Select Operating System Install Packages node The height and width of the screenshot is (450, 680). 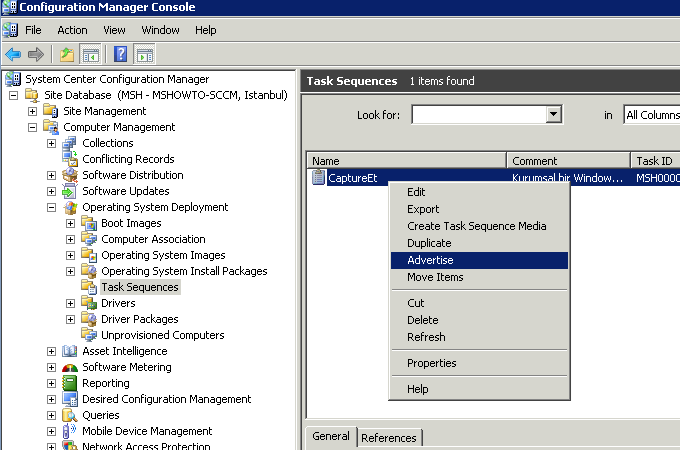pyautogui.click(x=184, y=271)
